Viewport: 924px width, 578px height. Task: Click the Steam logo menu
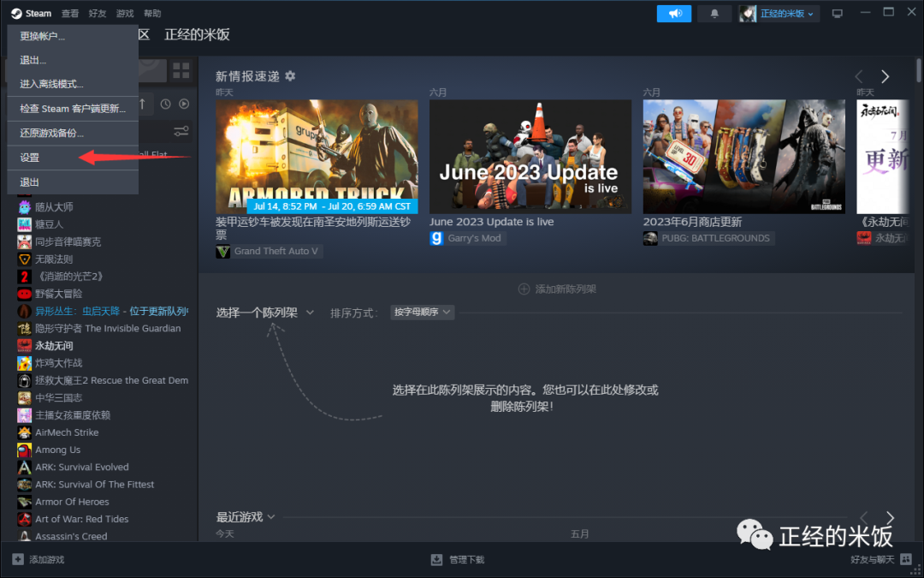[x=32, y=13]
